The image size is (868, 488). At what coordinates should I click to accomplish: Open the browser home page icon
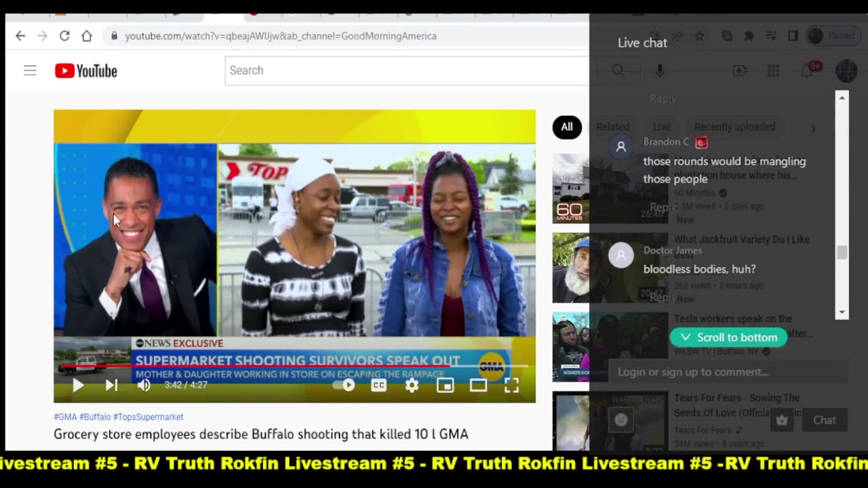pos(87,36)
